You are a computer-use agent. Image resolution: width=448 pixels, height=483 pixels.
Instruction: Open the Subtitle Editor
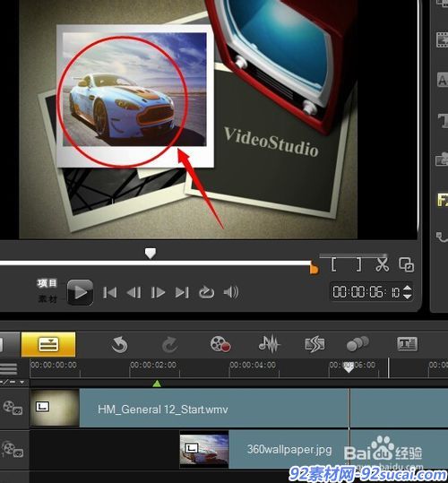407,344
